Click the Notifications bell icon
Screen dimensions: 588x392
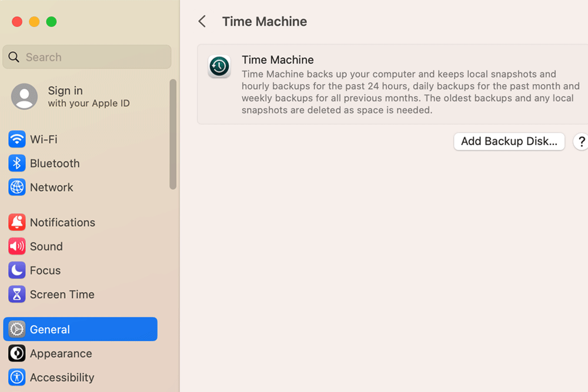tap(17, 222)
